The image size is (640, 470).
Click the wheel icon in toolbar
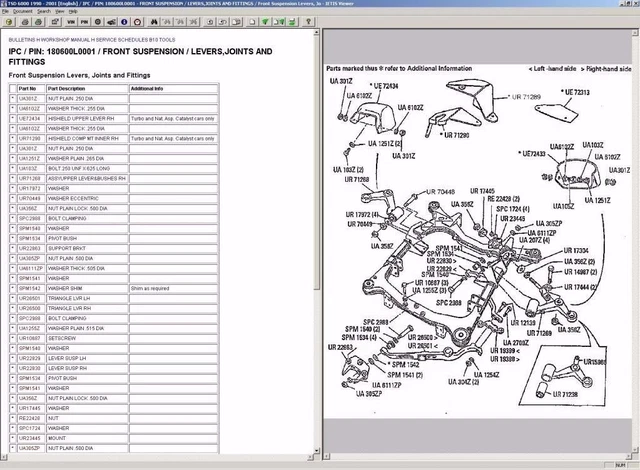pyautogui.click(x=98, y=22)
